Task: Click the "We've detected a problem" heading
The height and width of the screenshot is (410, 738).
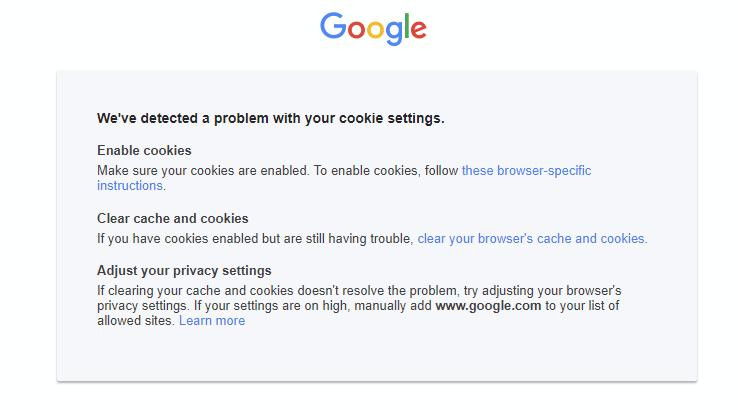Action: (x=270, y=118)
